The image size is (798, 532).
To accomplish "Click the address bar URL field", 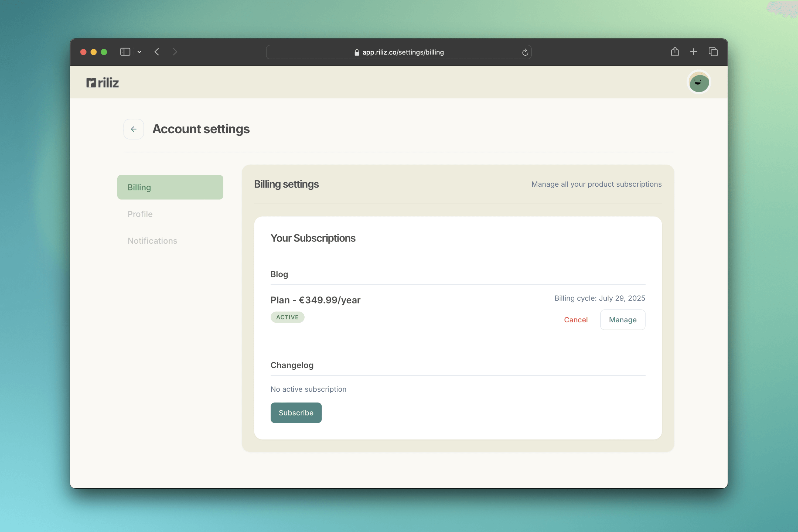I will coord(399,52).
